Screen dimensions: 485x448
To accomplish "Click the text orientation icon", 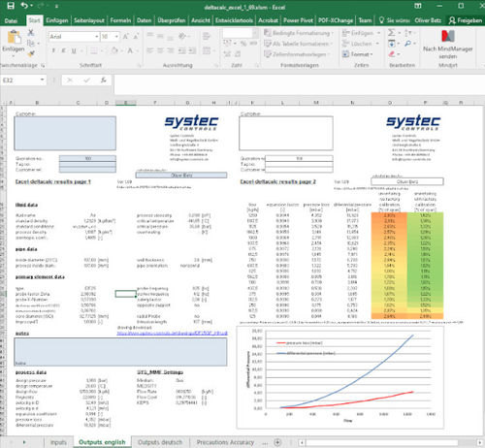I will coord(182,36).
